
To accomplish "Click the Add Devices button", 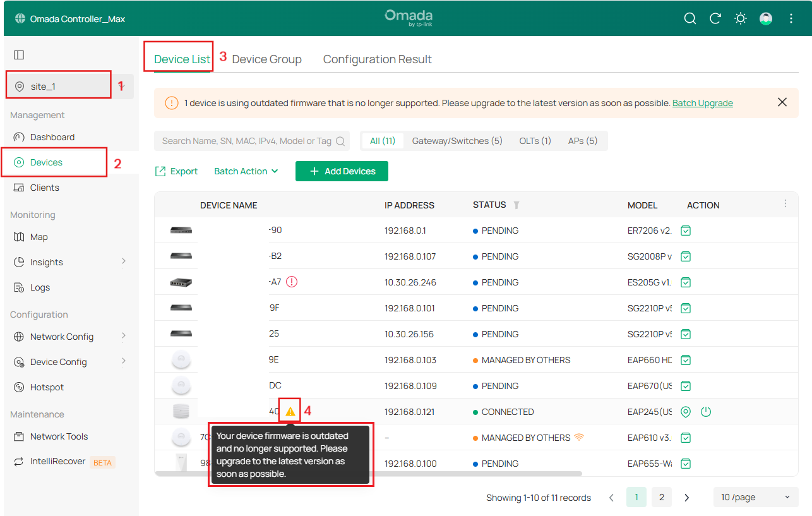I will coord(342,171).
